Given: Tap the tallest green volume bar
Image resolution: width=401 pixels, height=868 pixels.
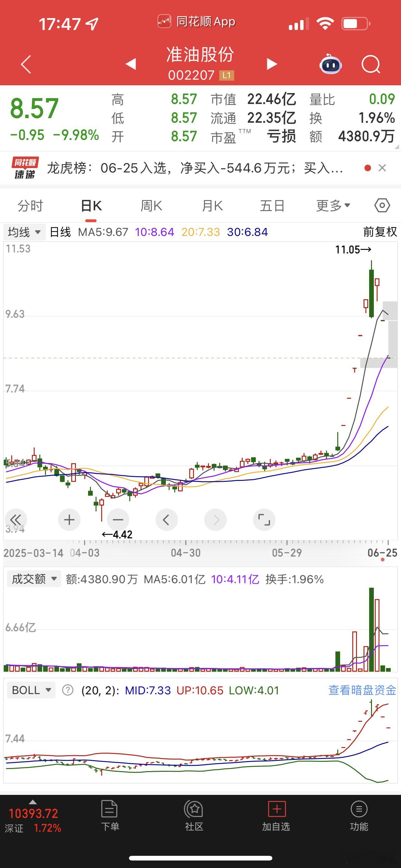Looking at the screenshot, I should coord(371,629).
